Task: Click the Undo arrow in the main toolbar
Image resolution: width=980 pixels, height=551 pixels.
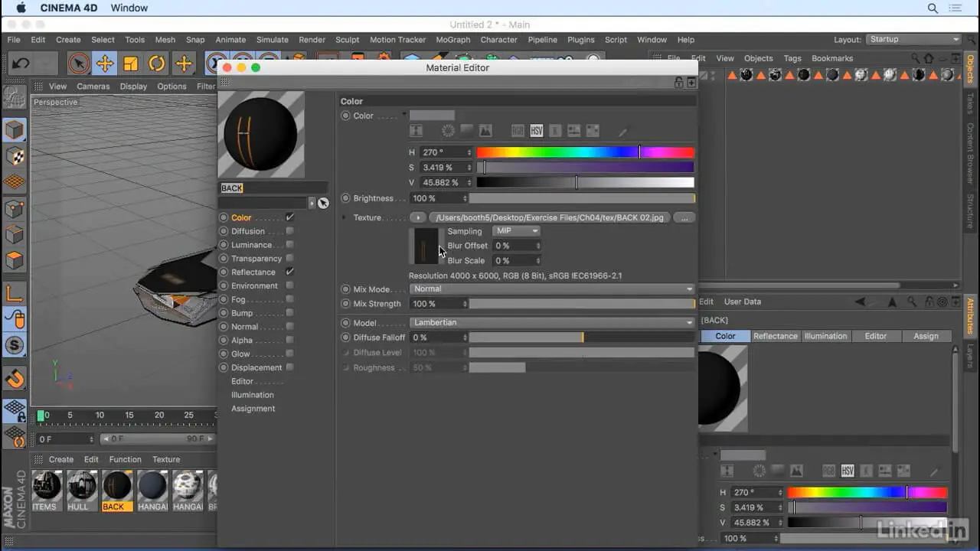Action: click(21, 64)
